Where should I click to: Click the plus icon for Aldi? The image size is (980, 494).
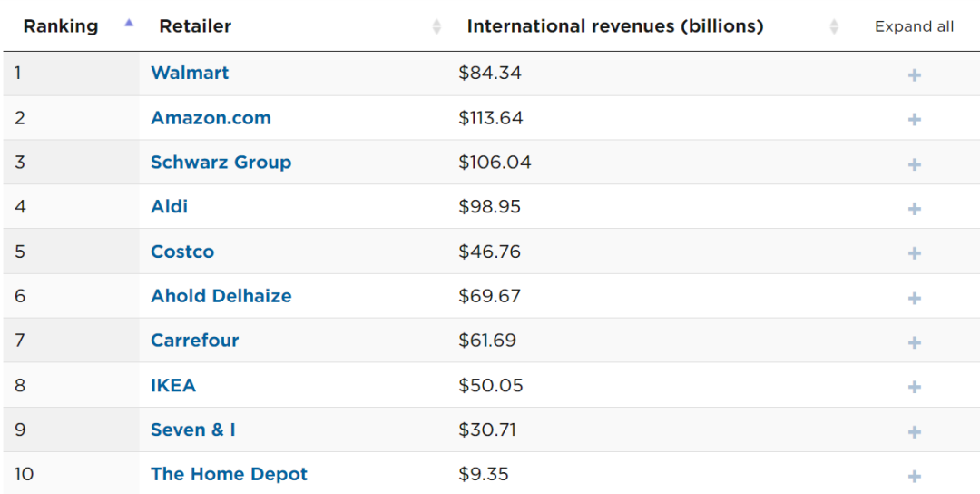[x=914, y=208]
